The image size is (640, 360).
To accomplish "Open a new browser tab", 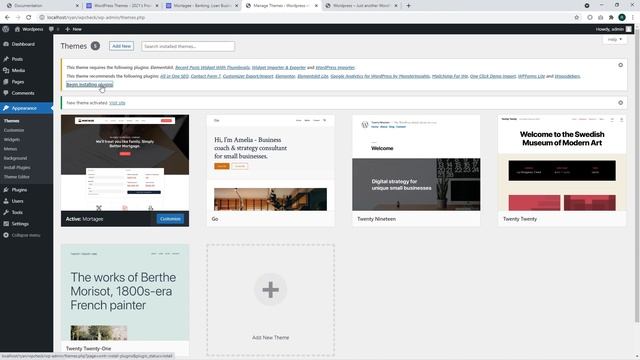I will [408, 6].
